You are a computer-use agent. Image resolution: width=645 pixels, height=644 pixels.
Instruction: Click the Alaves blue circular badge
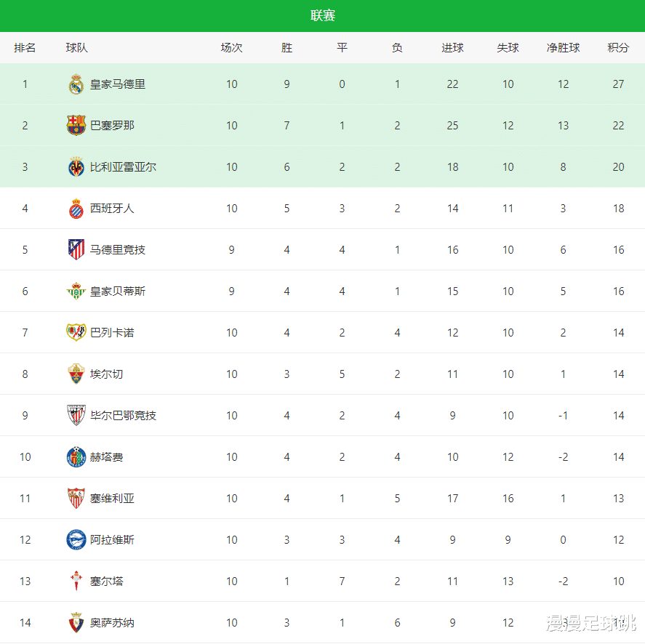(76, 540)
